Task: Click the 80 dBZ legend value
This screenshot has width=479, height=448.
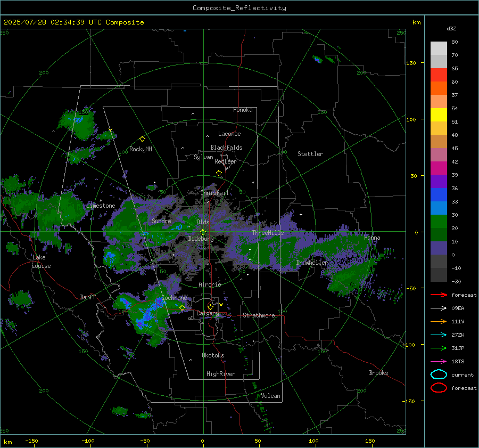Action: 455,42
